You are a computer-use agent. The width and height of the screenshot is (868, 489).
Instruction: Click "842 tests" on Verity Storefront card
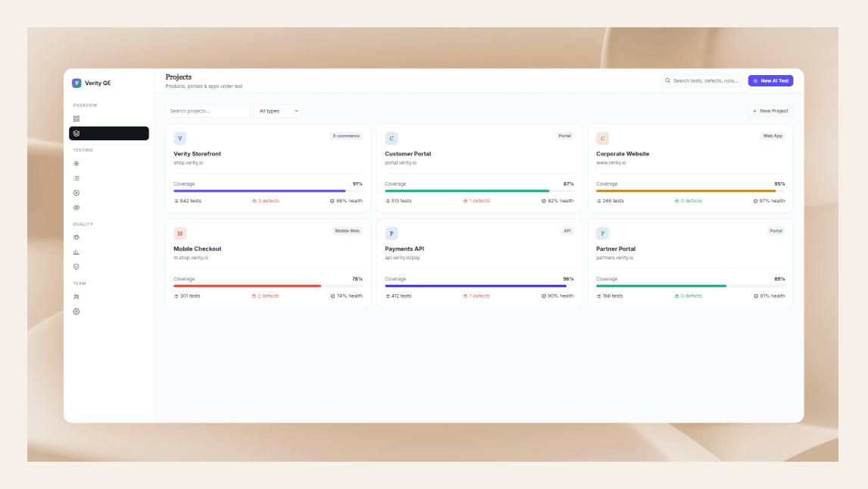click(x=188, y=201)
